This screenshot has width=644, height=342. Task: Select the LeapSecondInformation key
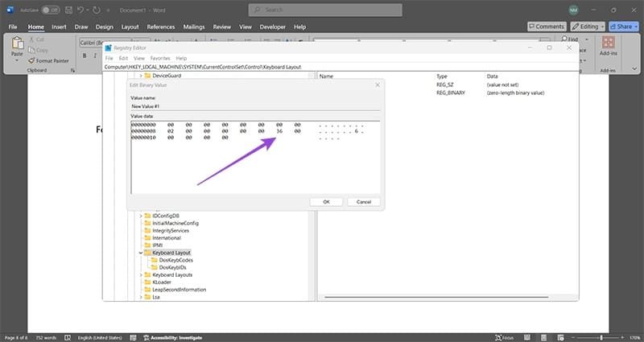pyautogui.click(x=179, y=290)
